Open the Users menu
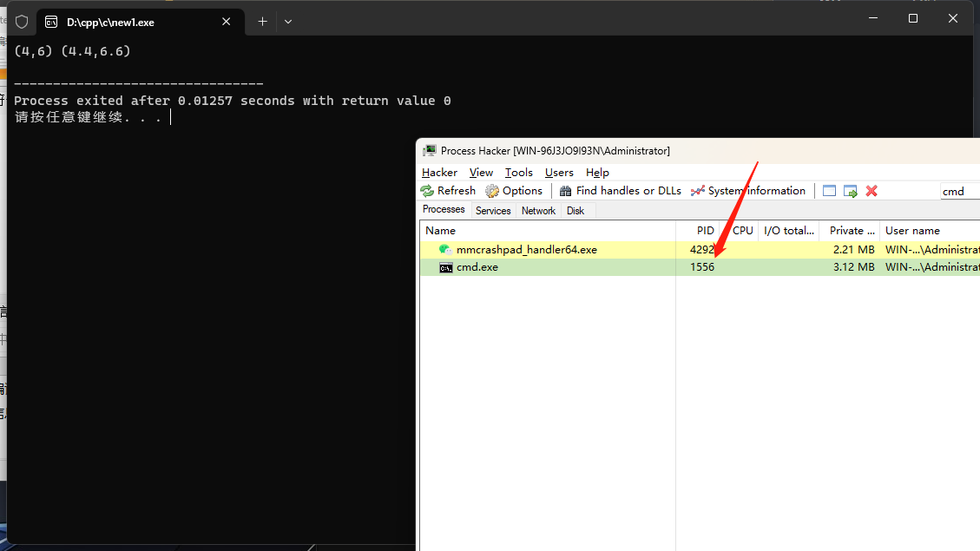Image resolution: width=980 pixels, height=551 pixels. 559,173
